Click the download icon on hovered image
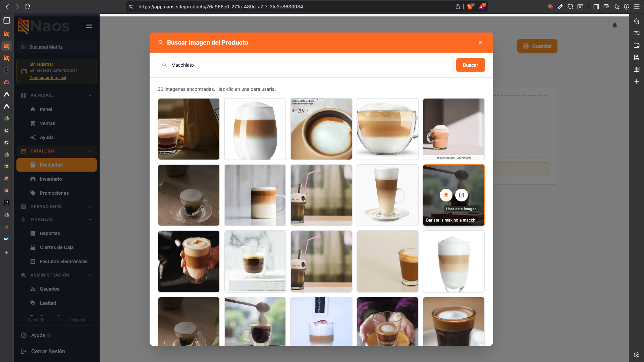Viewport: 644px width, 362px height. (x=446, y=195)
